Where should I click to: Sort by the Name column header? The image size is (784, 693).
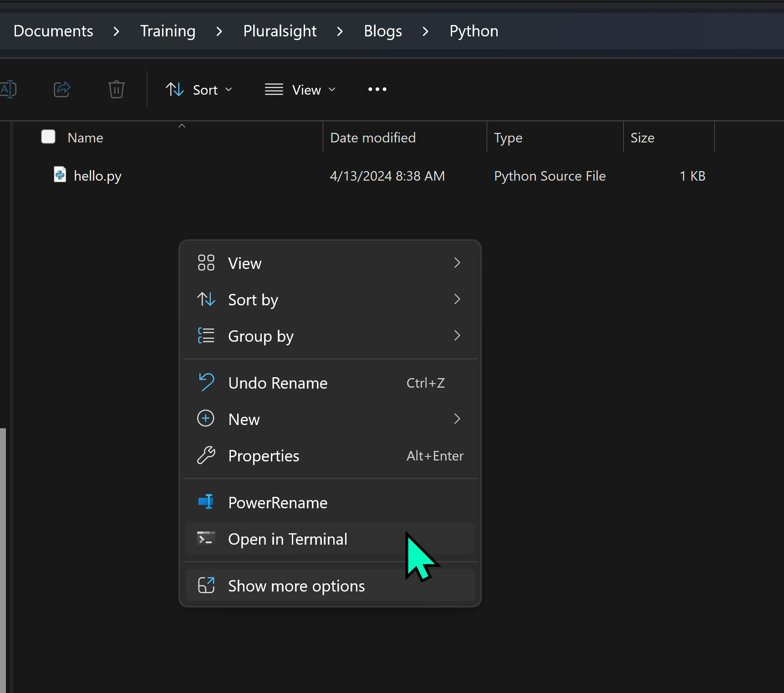pyautogui.click(x=85, y=137)
